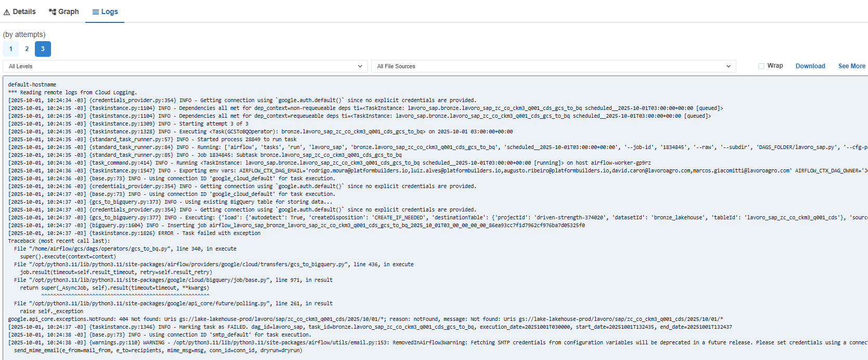
Task: Click the Download link
Action: [x=810, y=66]
